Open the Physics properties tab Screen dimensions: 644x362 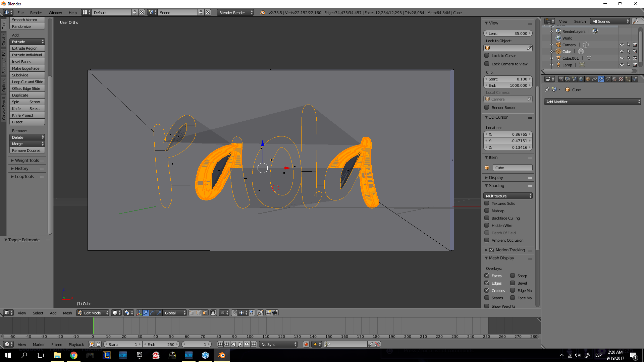(x=635, y=79)
